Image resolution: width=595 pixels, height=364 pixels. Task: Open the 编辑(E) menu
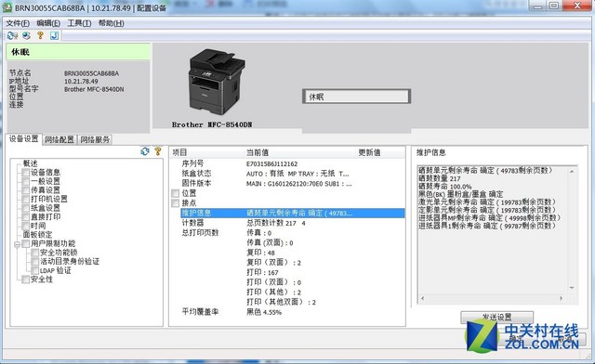click(48, 23)
